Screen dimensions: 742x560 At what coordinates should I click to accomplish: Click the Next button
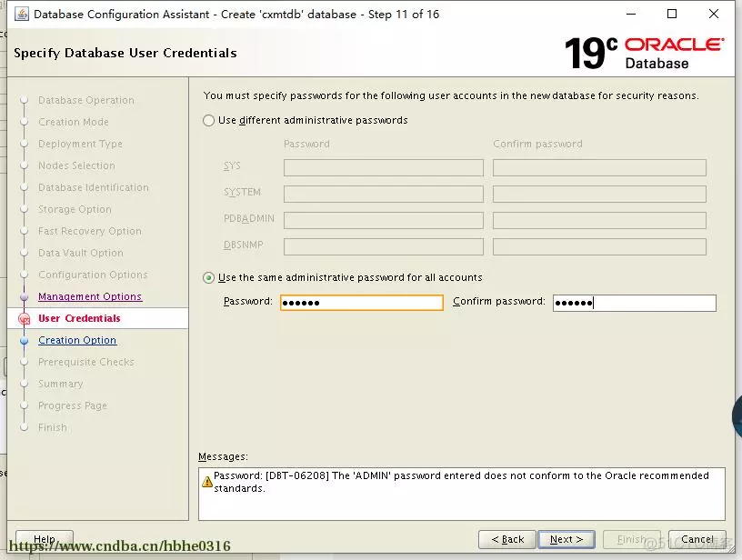pyautogui.click(x=566, y=539)
